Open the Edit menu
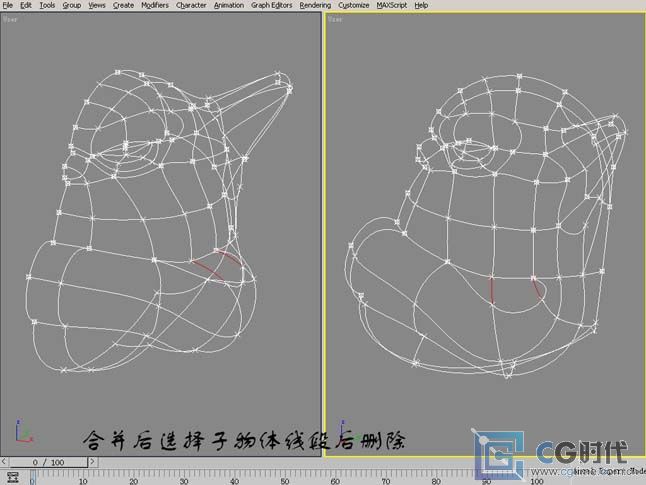Viewport: 646px width, 485px height. [x=26, y=5]
